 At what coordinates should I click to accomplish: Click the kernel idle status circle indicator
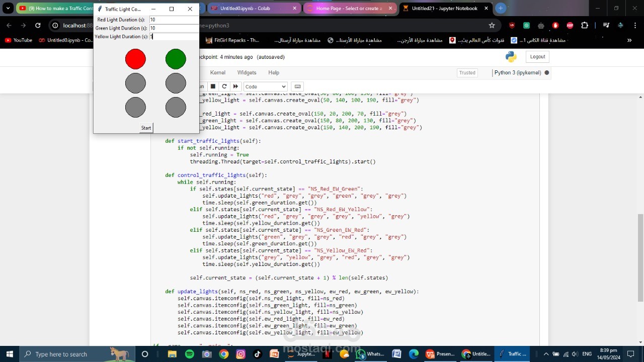pos(547,73)
